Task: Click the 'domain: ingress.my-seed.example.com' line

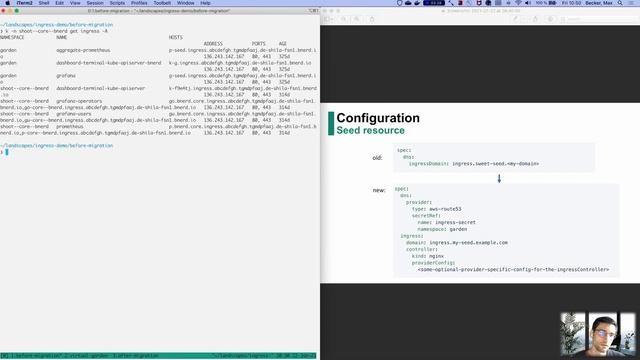Action: 457,242
